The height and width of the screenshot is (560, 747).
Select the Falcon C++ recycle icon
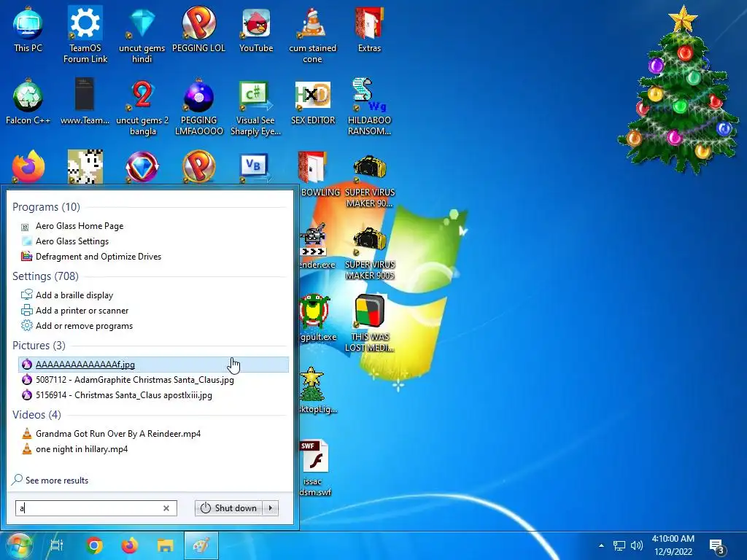pyautogui.click(x=28, y=101)
